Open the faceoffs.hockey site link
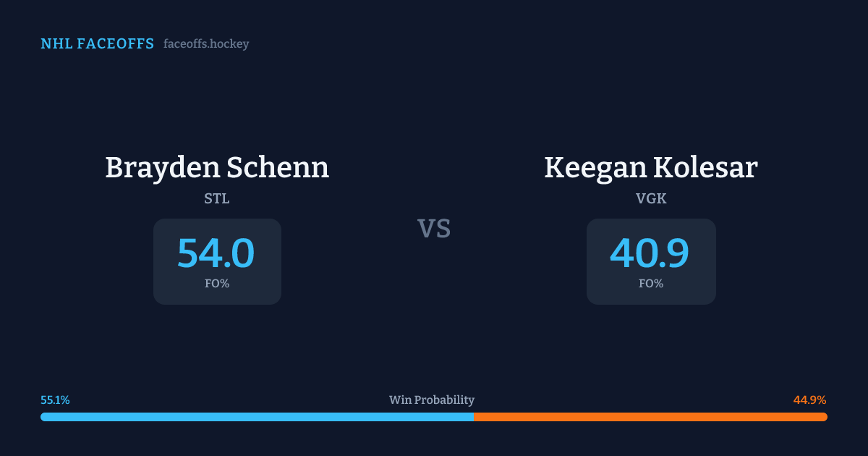This screenshot has height=456, width=868. 206,44
